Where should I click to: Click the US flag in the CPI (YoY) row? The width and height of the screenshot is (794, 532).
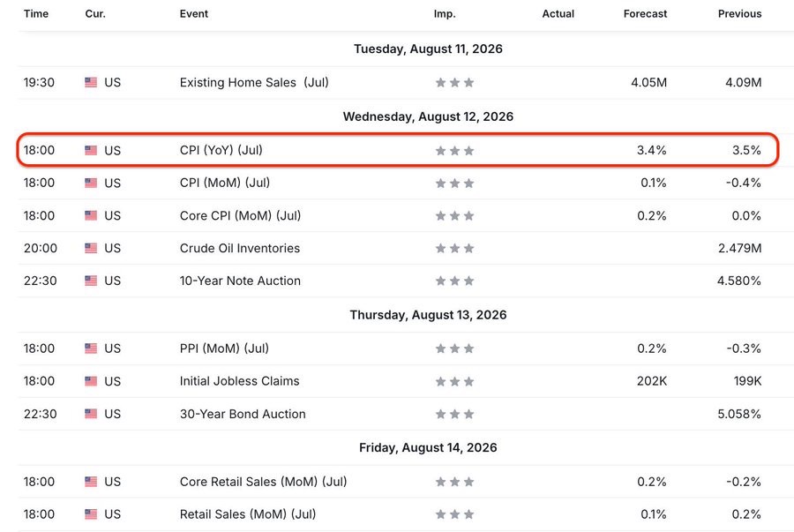tap(91, 150)
